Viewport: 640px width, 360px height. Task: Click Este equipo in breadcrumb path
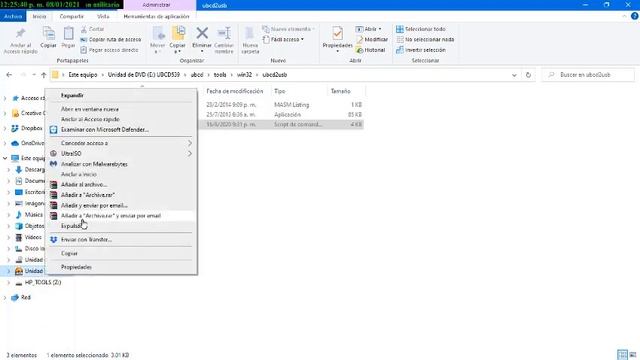(x=83, y=75)
